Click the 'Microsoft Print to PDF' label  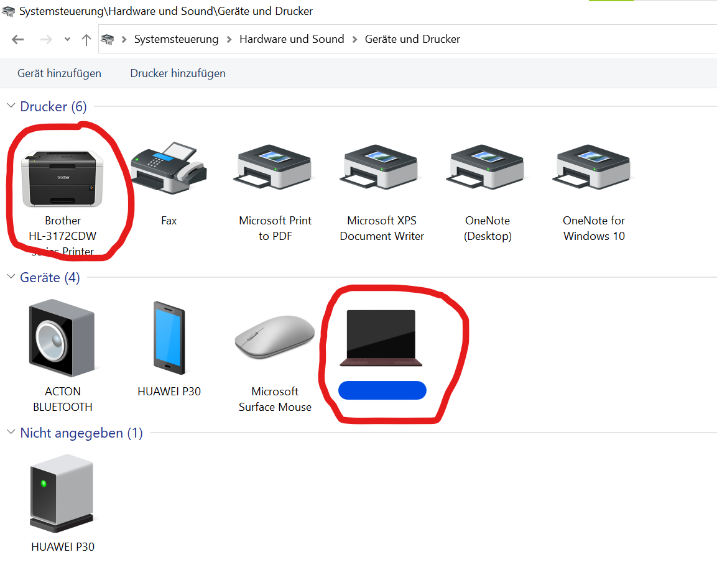275,228
